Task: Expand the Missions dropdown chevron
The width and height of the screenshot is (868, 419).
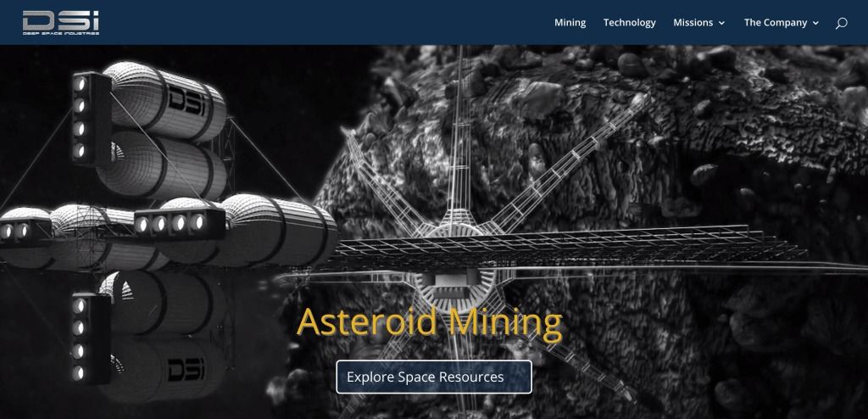Action: coord(722,24)
